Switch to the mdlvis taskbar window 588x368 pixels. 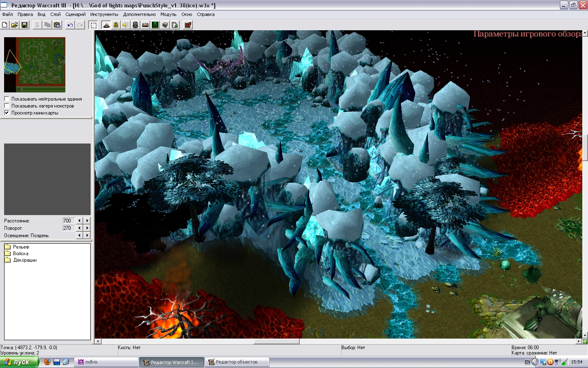(107, 362)
